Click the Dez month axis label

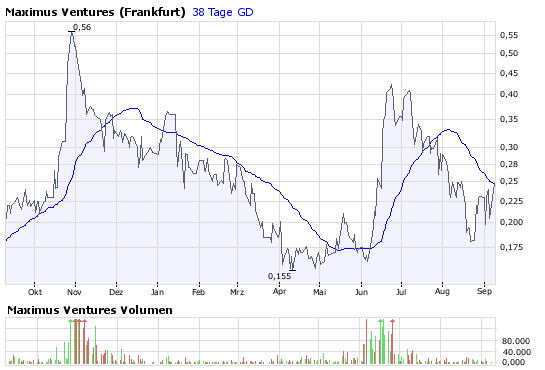click(x=116, y=292)
